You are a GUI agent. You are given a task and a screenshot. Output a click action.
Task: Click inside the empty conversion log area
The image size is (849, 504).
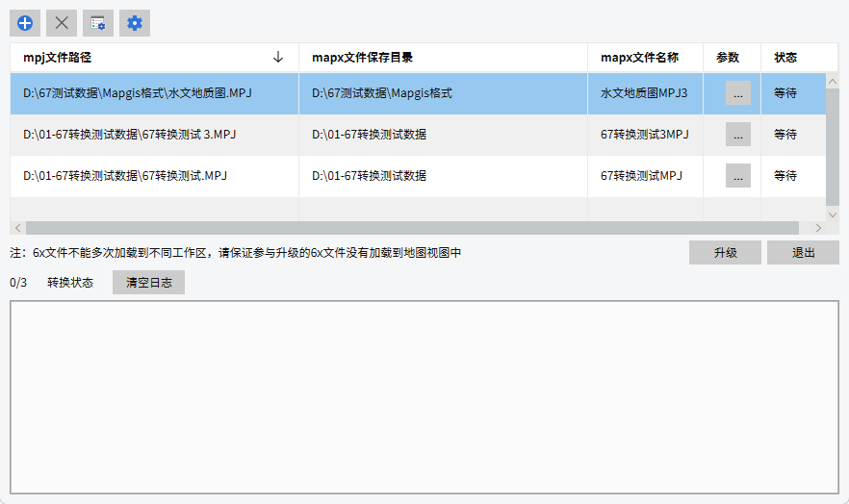[424, 396]
